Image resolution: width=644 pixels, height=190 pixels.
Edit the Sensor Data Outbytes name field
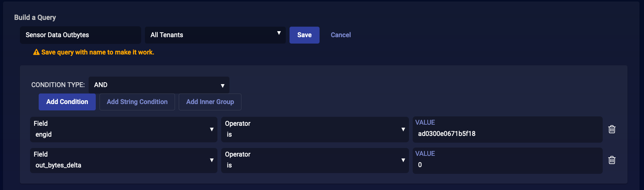(80, 35)
